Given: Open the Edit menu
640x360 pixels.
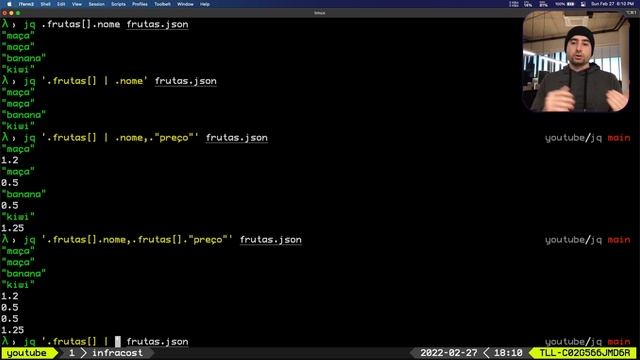Looking at the screenshot, I should tap(61, 4).
